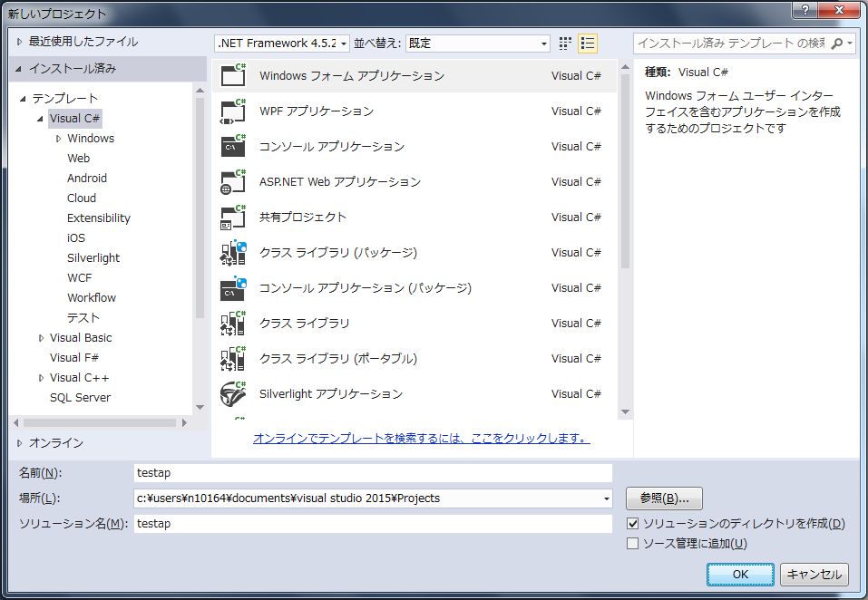This screenshot has height=600, width=868.
Task: Select SQL Server tree item
Action: coord(80,398)
